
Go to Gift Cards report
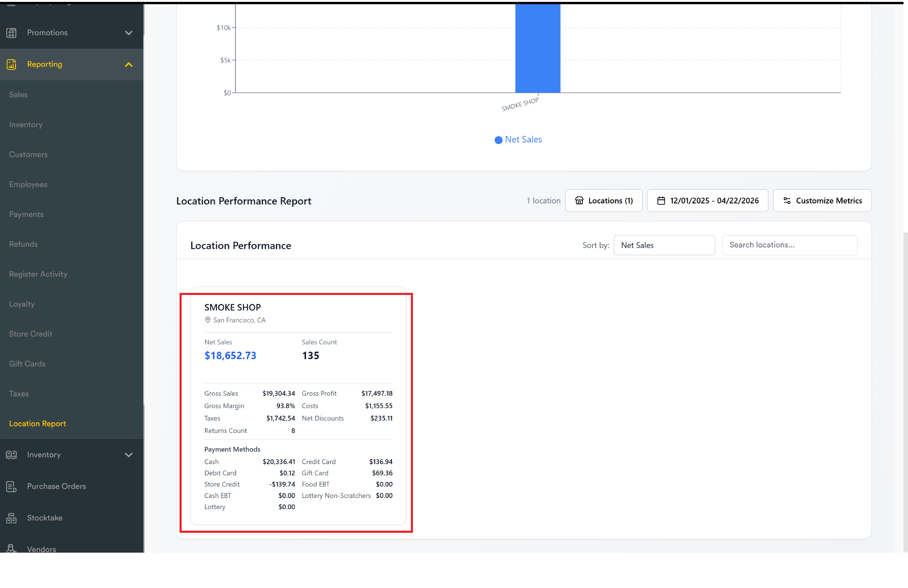tap(27, 364)
